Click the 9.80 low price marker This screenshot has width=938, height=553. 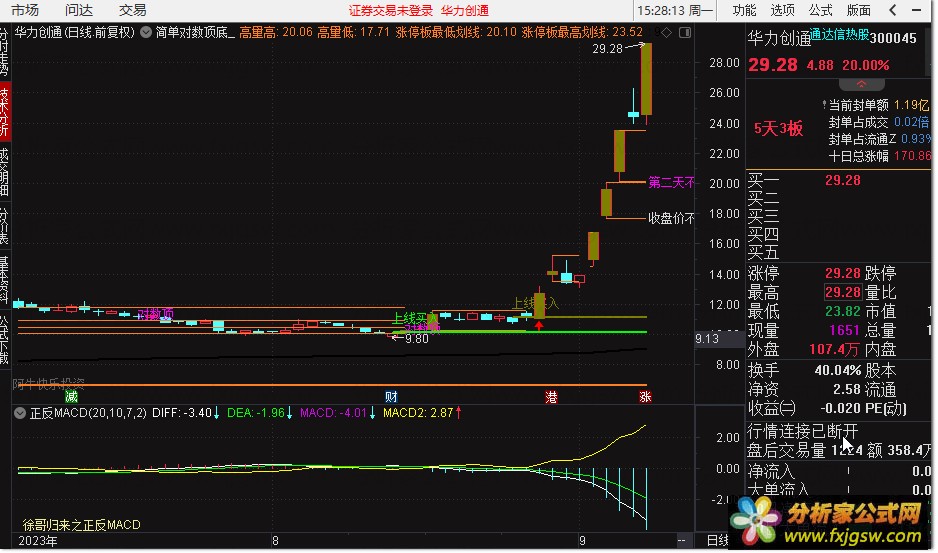pyautogui.click(x=417, y=339)
